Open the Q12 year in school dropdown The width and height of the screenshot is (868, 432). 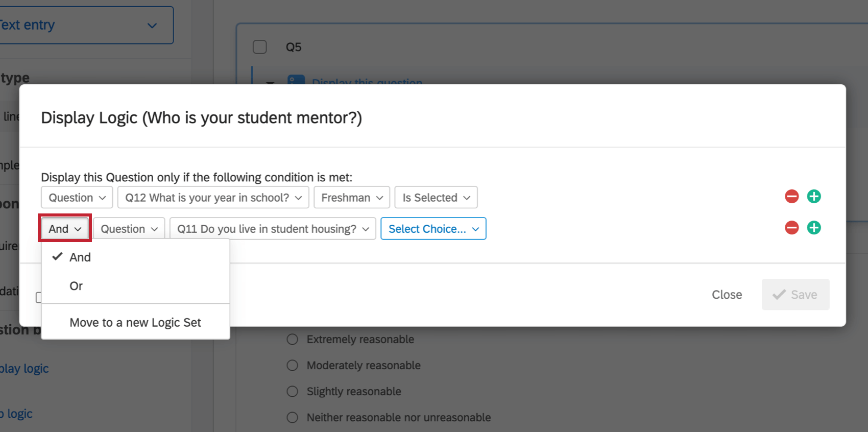[x=213, y=198]
